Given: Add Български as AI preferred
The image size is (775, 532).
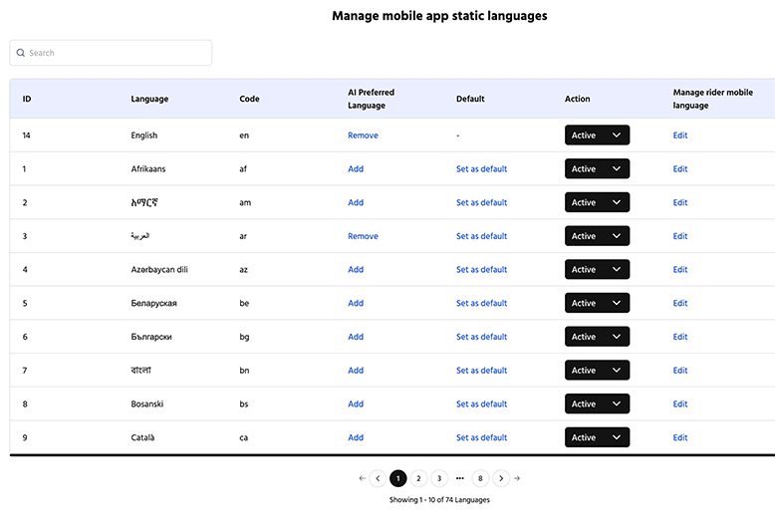Looking at the screenshot, I should click(356, 337).
